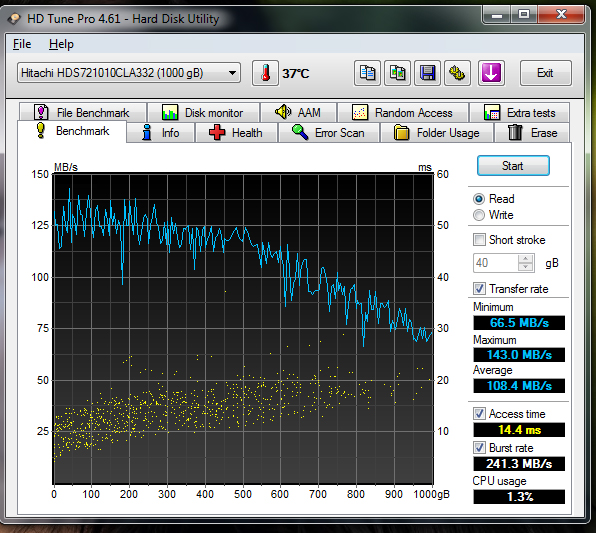Disable the Access time checkbox
The image size is (596, 533).
tap(479, 414)
